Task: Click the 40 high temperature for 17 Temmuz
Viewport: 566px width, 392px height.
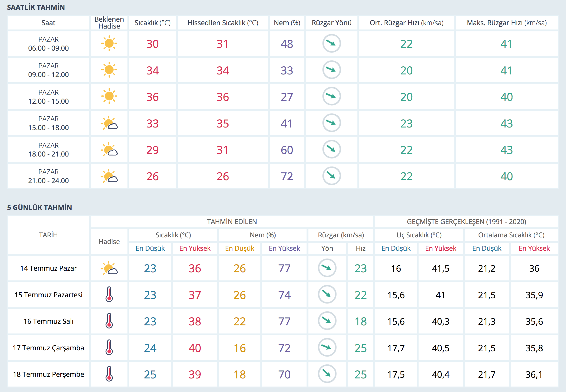Action: pyautogui.click(x=195, y=348)
